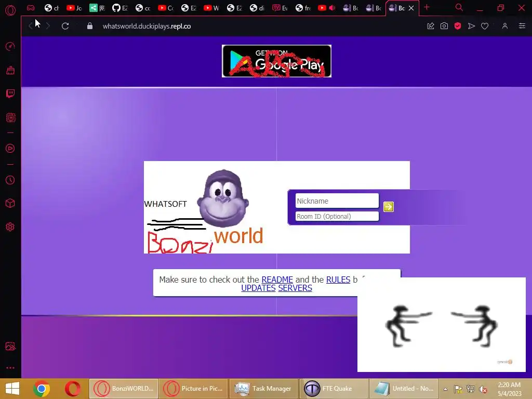The height and width of the screenshot is (399, 532).
Task: Open the Player sidebar panel
Action: click(x=10, y=148)
